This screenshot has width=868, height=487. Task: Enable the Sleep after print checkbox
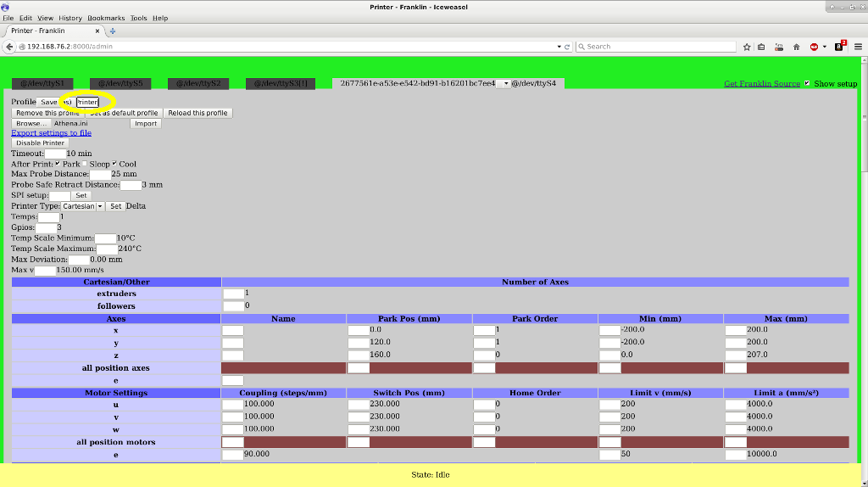click(x=84, y=164)
